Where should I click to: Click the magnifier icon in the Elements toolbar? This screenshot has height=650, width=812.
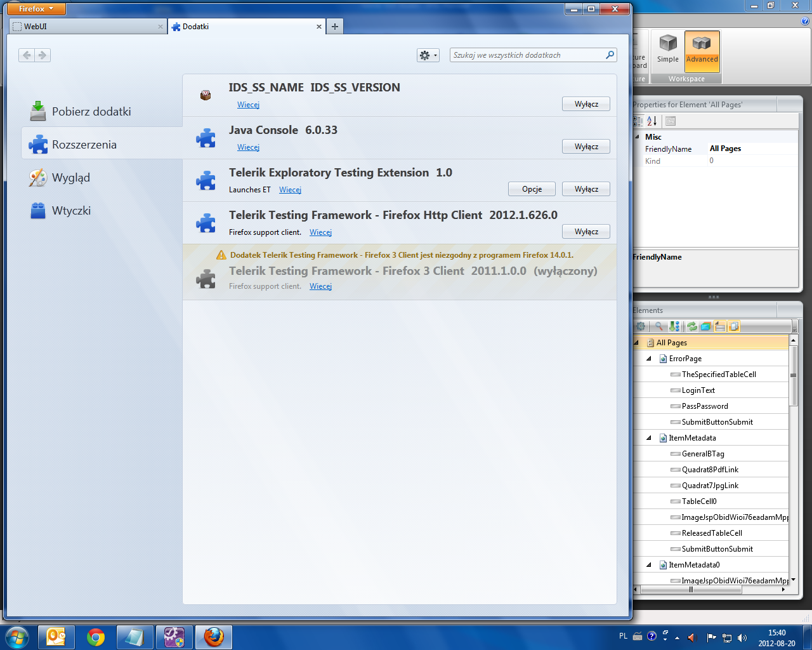coord(659,326)
